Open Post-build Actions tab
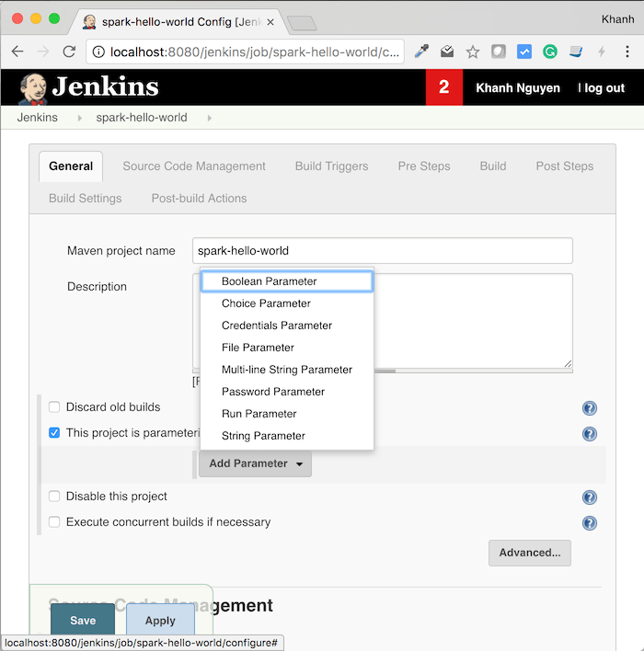The width and height of the screenshot is (644, 651). click(x=199, y=199)
